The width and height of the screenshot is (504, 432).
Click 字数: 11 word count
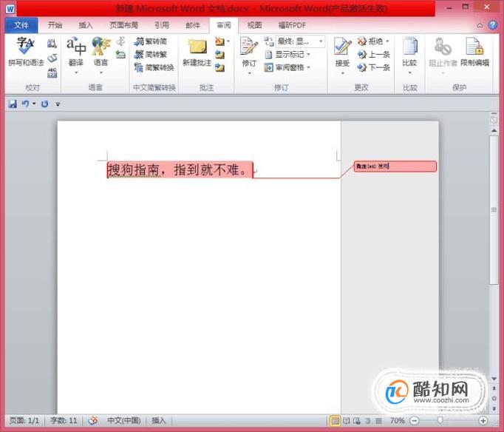point(64,420)
